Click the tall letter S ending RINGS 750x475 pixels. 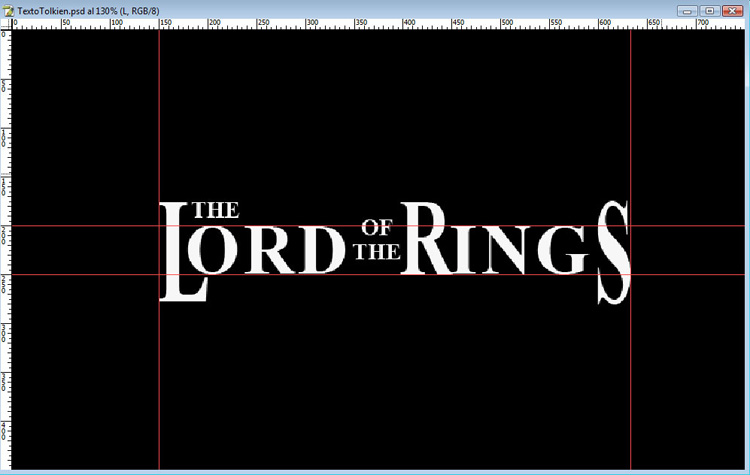click(614, 252)
